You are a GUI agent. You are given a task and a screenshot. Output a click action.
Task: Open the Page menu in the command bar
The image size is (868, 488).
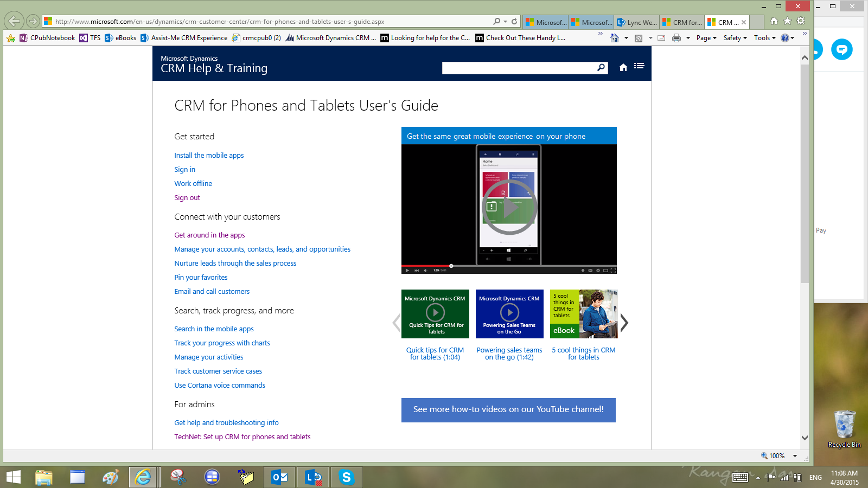click(706, 38)
